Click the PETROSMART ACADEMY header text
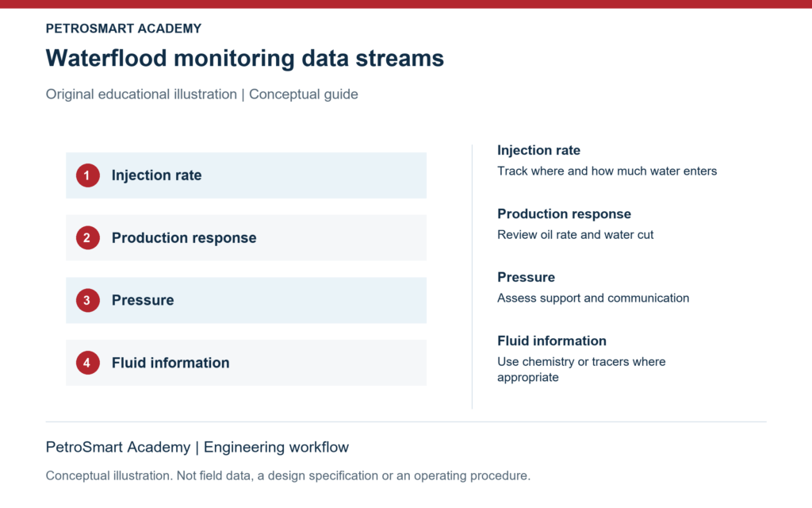This screenshot has width=812, height=508. tap(123, 29)
